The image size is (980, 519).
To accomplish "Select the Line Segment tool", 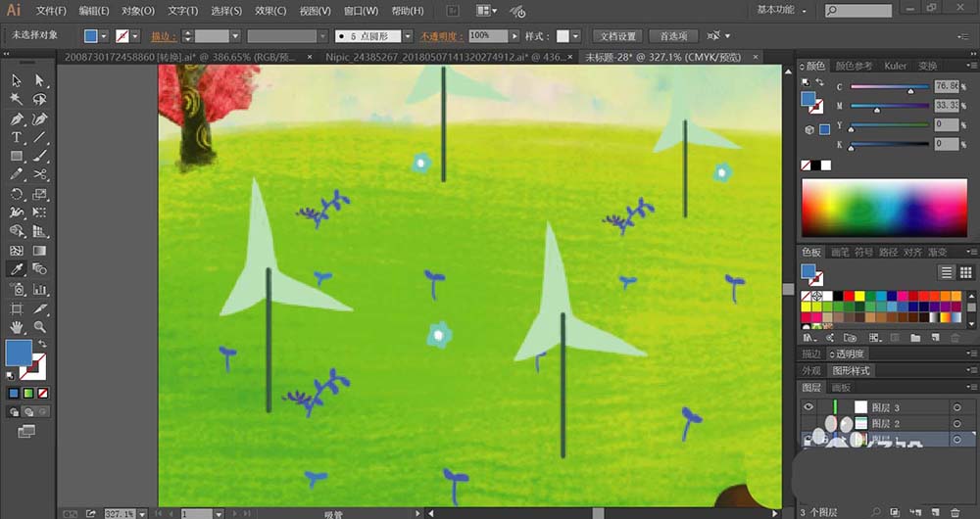I will (x=40, y=137).
